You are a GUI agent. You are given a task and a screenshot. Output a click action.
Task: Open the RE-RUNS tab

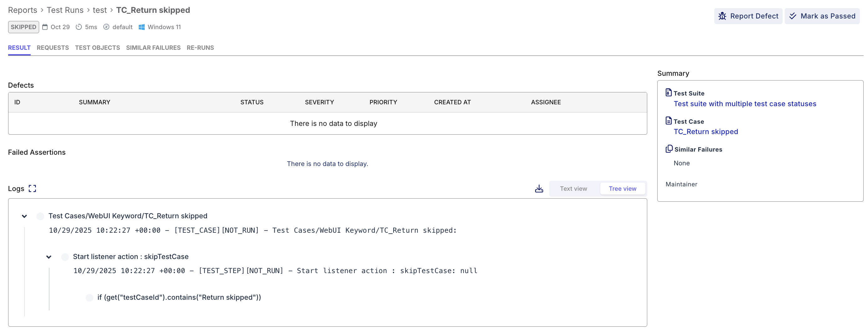pos(200,48)
